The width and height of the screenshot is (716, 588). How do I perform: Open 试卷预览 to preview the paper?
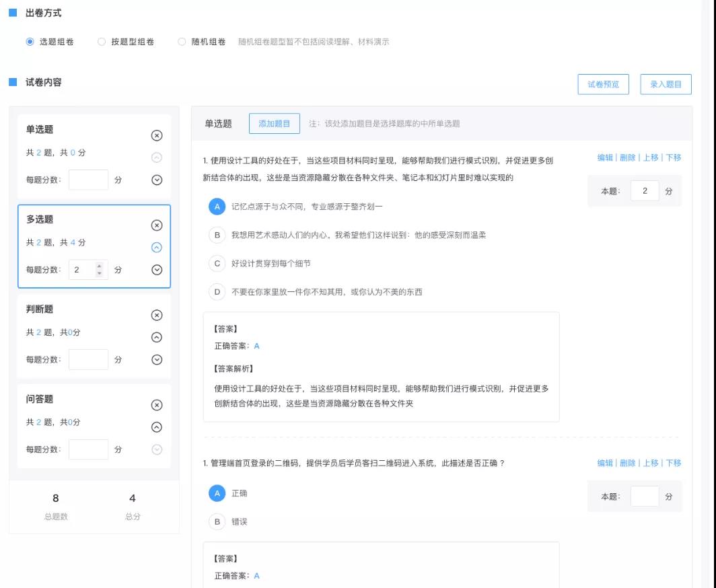point(603,83)
